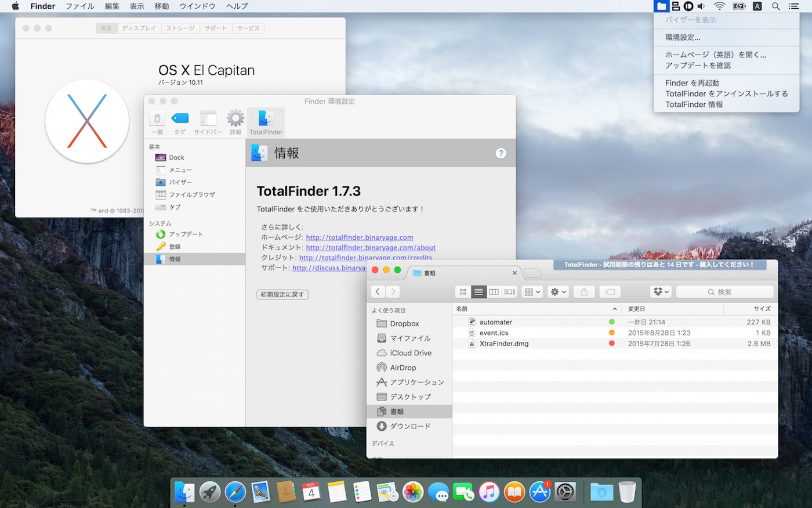Image resolution: width=812 pixels, height=508 pixels.
Task: Open the 詳細 pane in Finder preferences
Action: tap(235, 122)
